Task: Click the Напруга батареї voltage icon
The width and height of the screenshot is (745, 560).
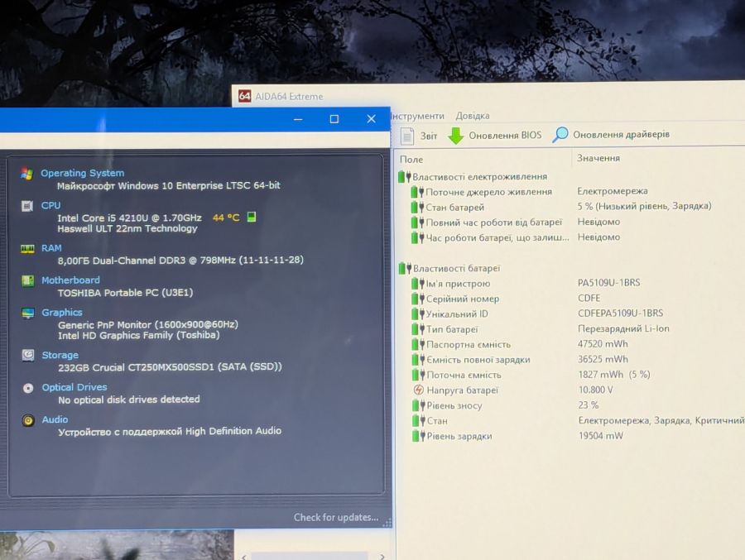Action: (418, 390)
